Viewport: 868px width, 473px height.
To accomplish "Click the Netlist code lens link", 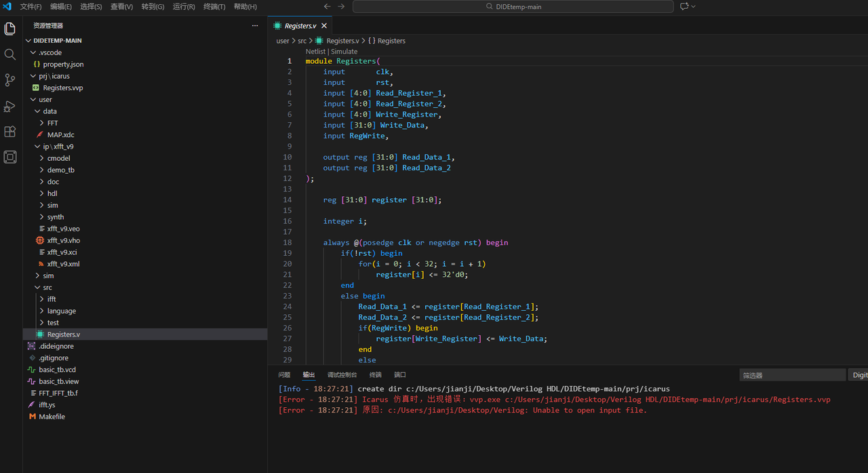I will pyautogui.click(x=315, y=52).
